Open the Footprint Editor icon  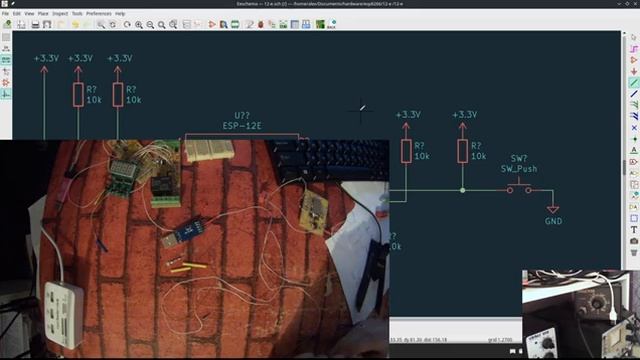pyautogui.click(x=235, y=24)
